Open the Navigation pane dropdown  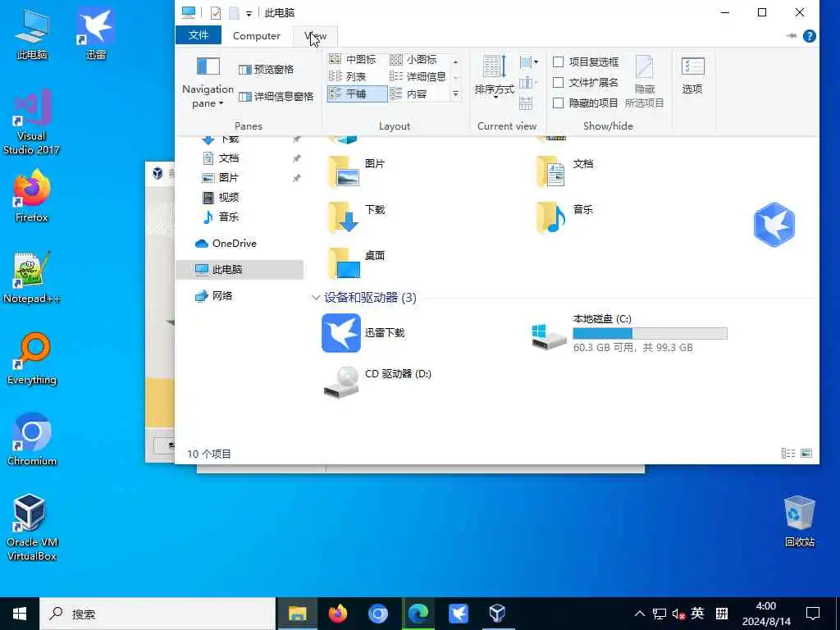[x=208, y=83]
